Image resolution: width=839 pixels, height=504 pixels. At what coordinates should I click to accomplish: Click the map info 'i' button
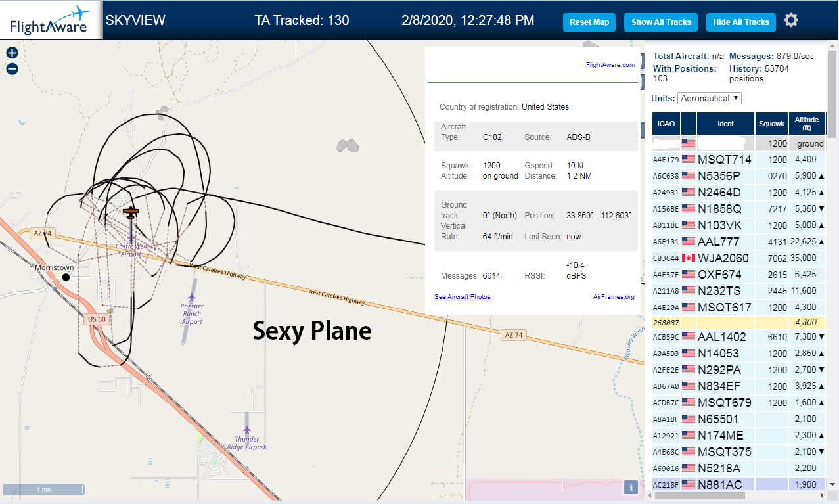pos(631,487)
